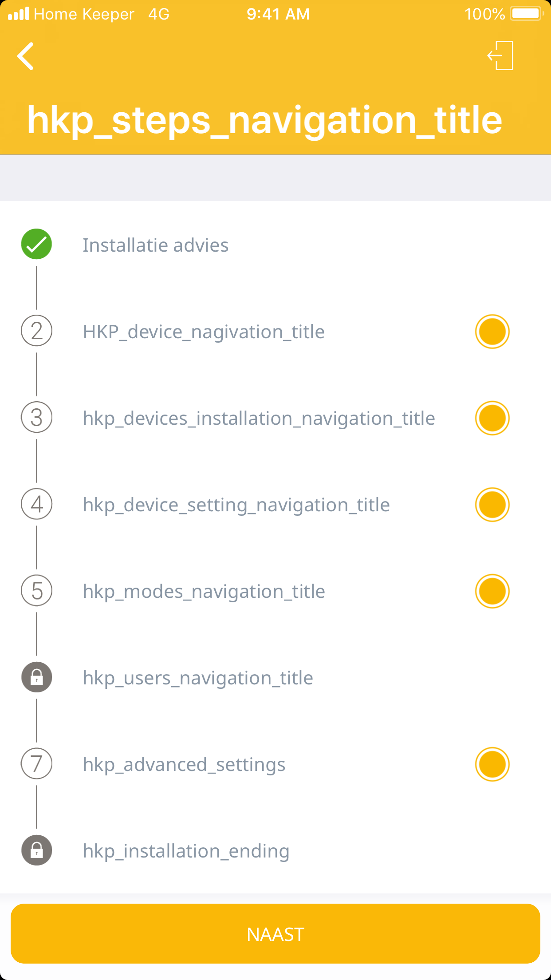Select orange radio for hkp_advanced_settings
Viewport: 551px width, 980px height.
click(492, 764)
